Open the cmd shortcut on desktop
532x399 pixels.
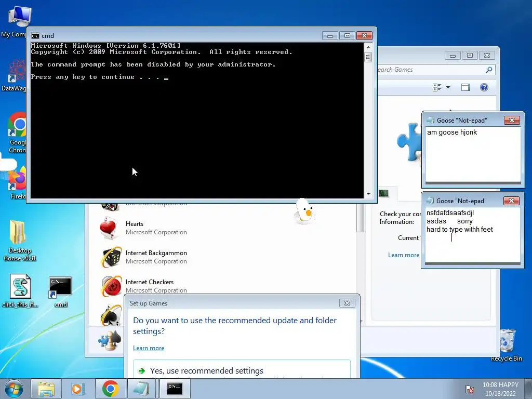(x=60, y=288)
